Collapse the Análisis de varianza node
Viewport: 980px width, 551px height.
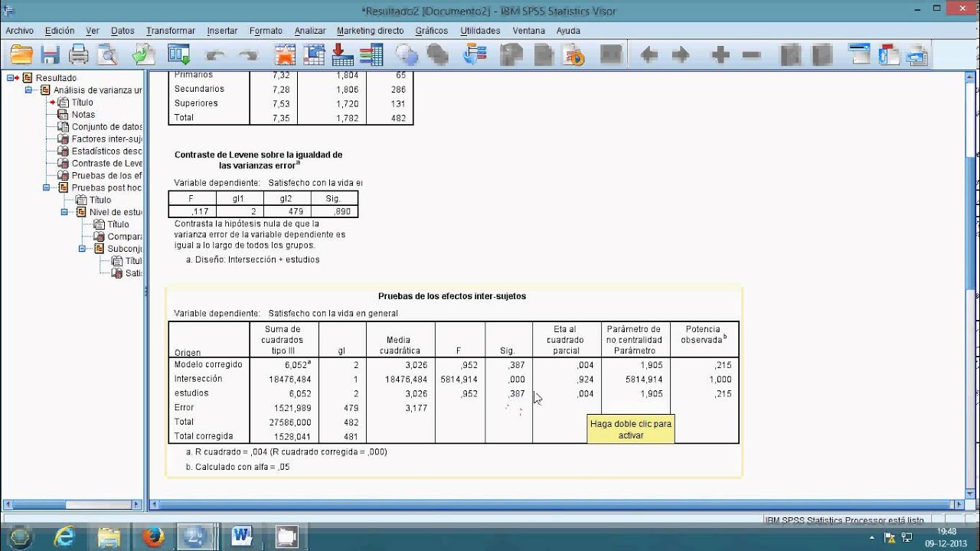[x=28, y=90]
